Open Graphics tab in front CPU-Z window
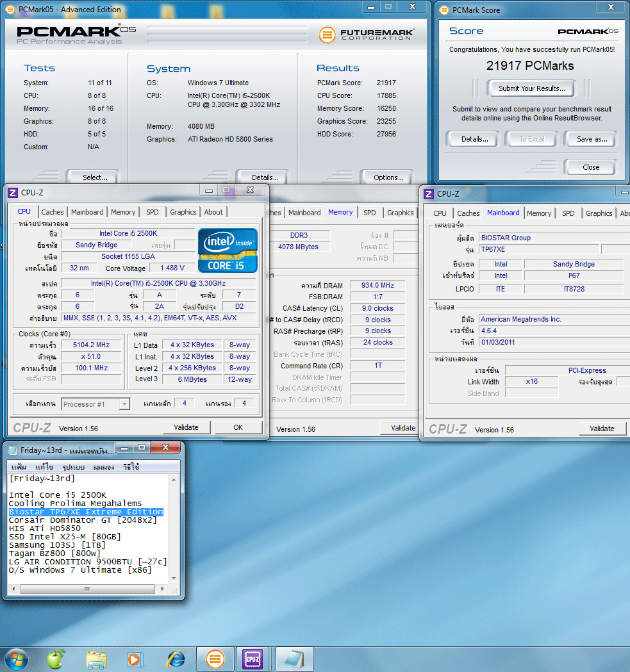 pyautogui.click(x=183, y=212)
